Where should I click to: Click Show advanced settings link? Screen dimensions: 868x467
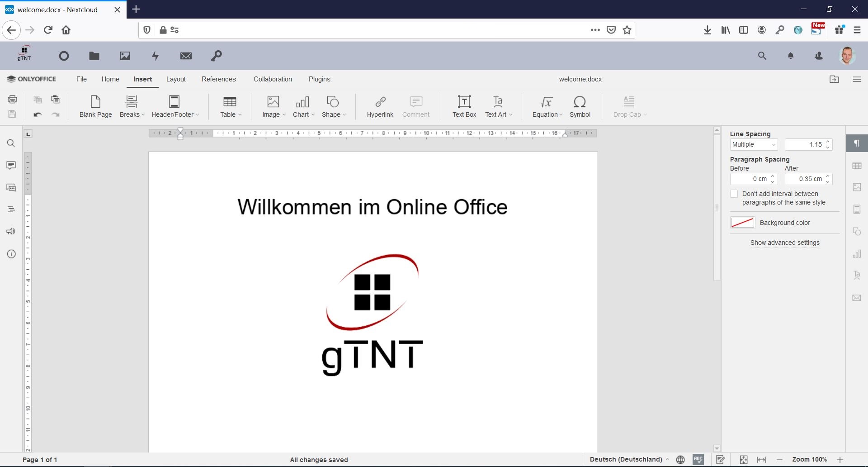tap(785, 243)
